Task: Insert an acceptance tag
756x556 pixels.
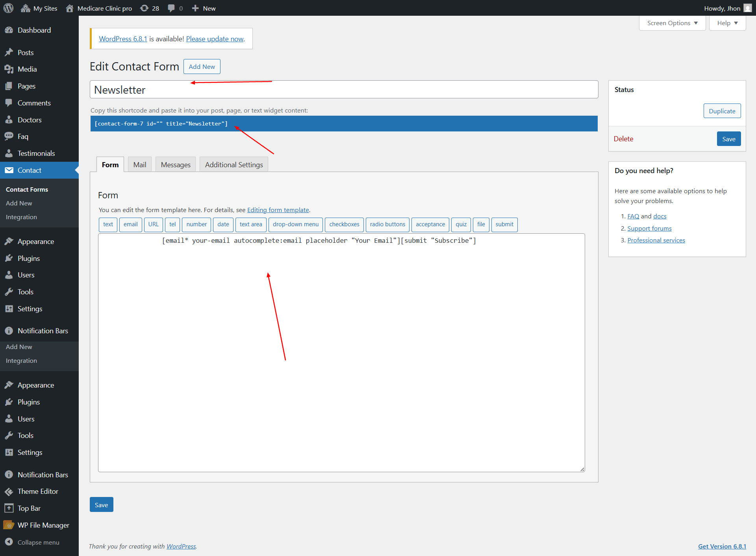Action: click(430, 225)
